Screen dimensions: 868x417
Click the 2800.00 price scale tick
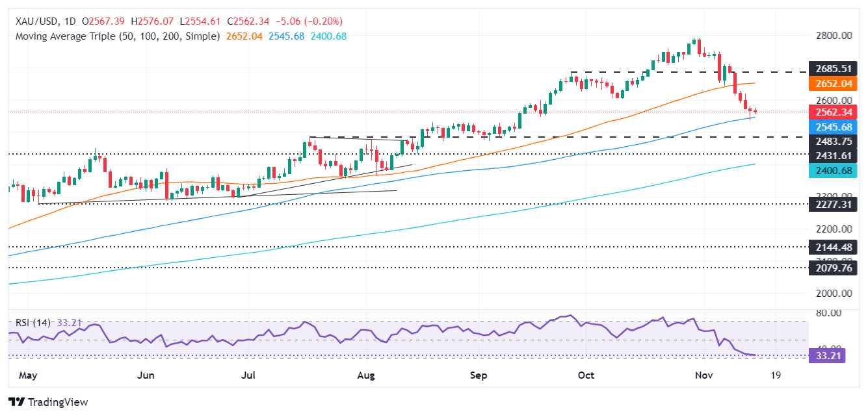835,36
